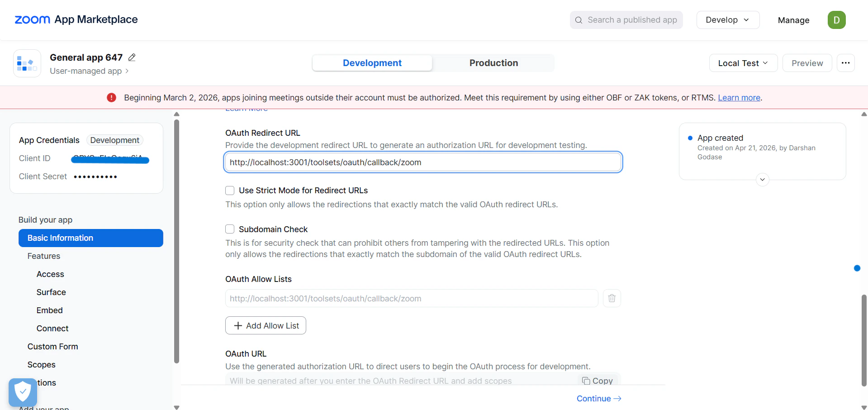Open the Connect sidebar item

(x=52, y=329)
